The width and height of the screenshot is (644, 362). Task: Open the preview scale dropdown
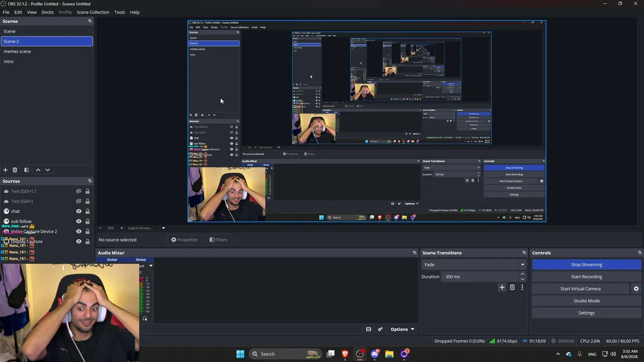(146, 228)
